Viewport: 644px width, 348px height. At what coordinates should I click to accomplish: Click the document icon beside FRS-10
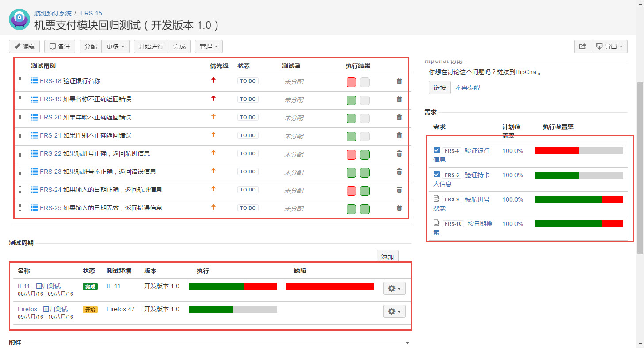tap(437, 223)
